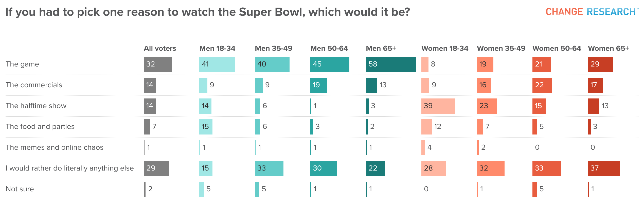
Task: Click the Women 65+ anything else bar 37
Action: pyautogui.click(x=604, y=169)
